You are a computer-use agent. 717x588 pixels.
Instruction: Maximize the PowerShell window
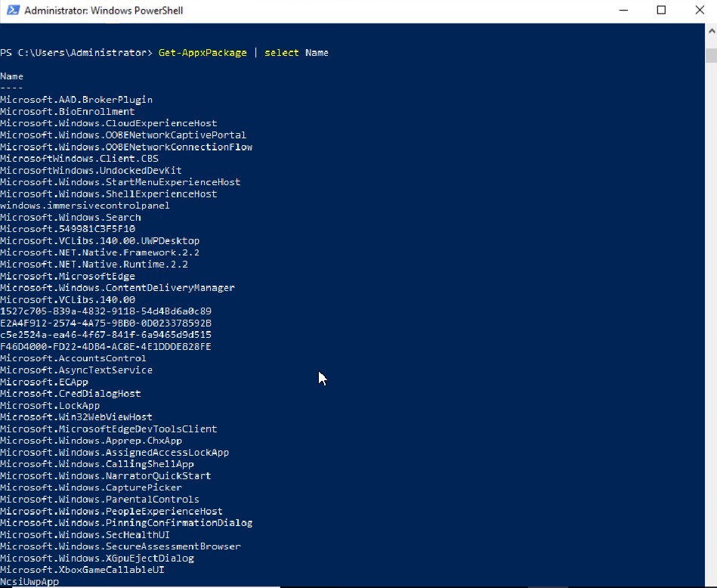[x=661, y=10]
